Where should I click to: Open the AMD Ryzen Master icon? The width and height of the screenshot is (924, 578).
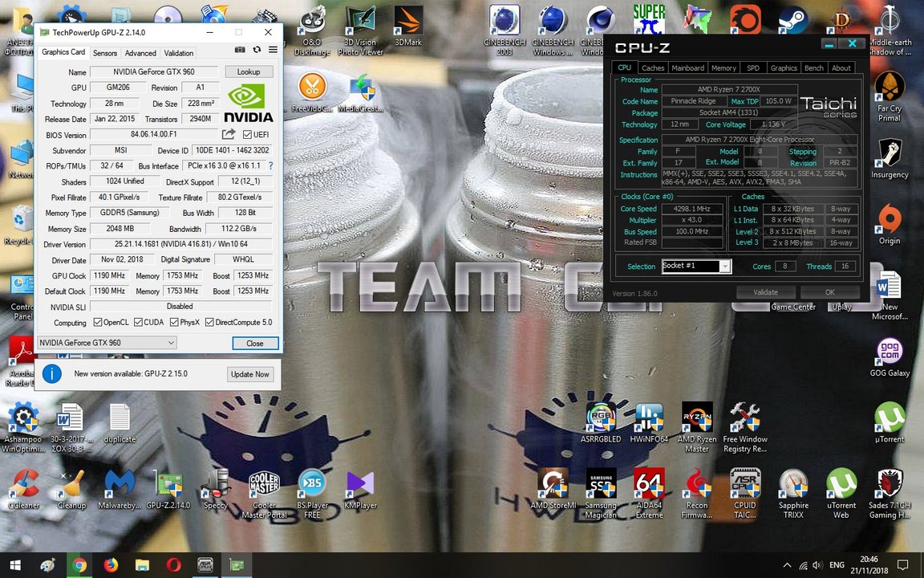click(x=697, y=427)
